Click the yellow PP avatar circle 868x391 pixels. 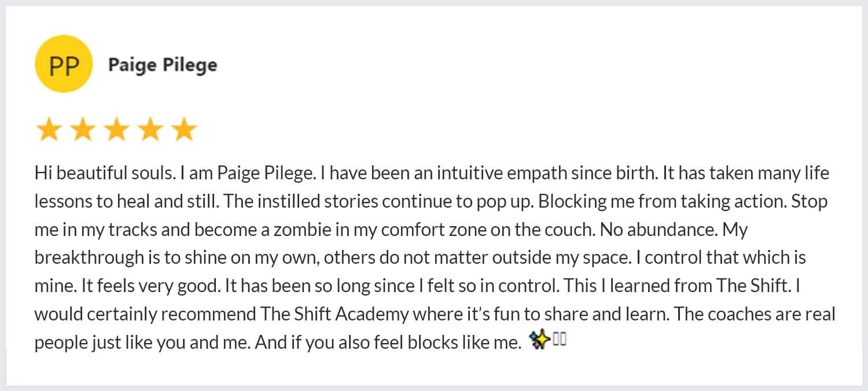point(64,65)
